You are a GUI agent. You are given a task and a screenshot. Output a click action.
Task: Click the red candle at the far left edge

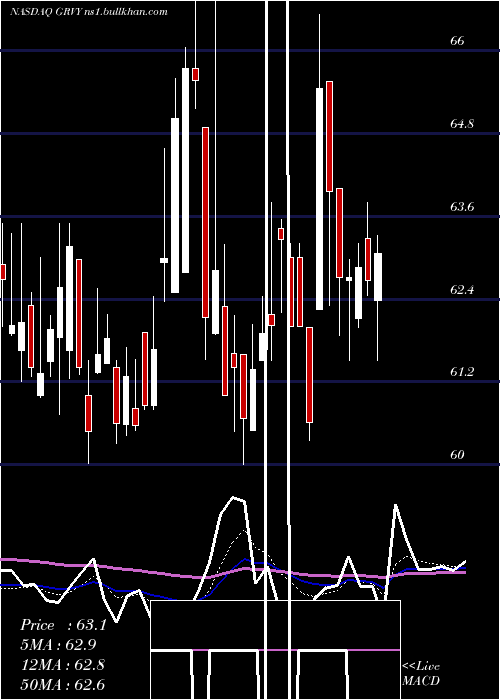[x=3, y=272]
